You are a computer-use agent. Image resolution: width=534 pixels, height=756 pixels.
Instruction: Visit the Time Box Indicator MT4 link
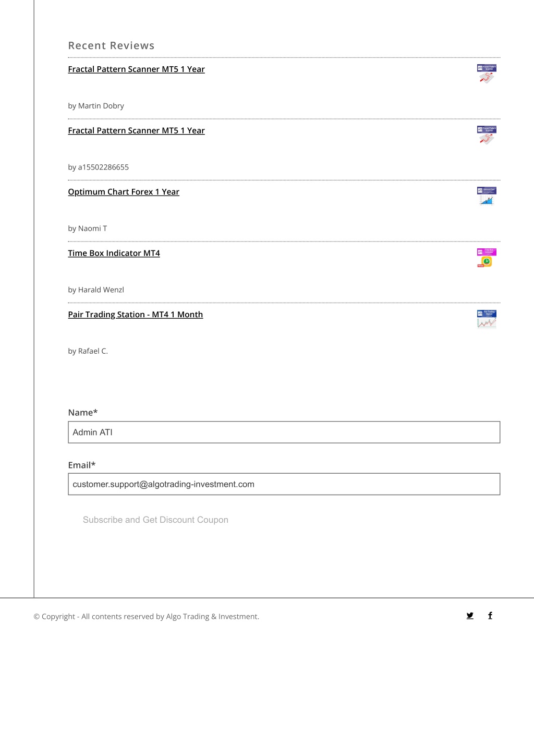click(114, 253)
